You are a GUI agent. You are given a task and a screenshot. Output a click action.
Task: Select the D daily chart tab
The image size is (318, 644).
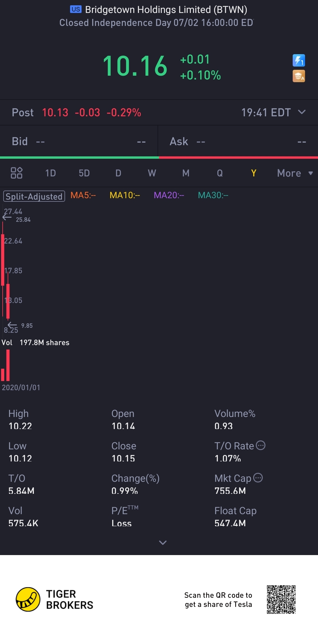click(x=118, y=173)
